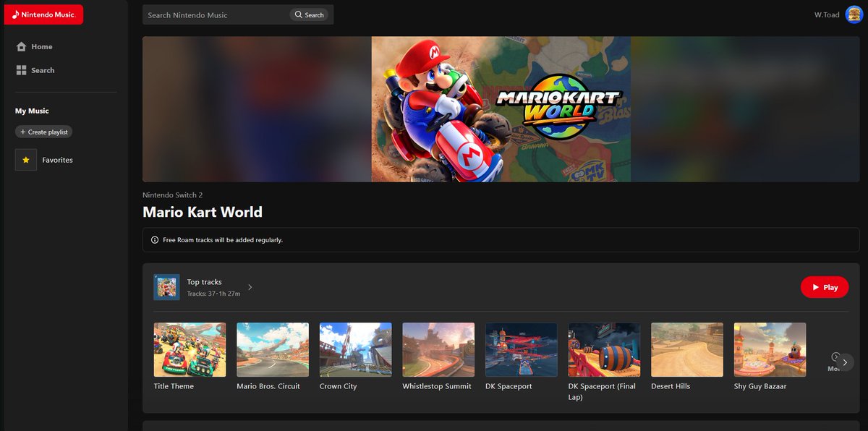Create a new playlist

(x=43, y=132)
